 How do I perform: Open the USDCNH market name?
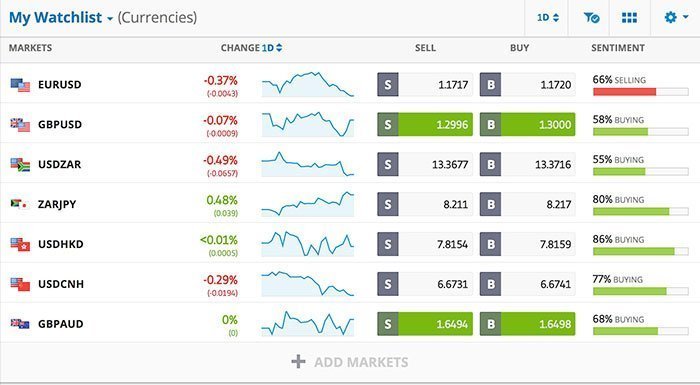[x=61, y=284]
